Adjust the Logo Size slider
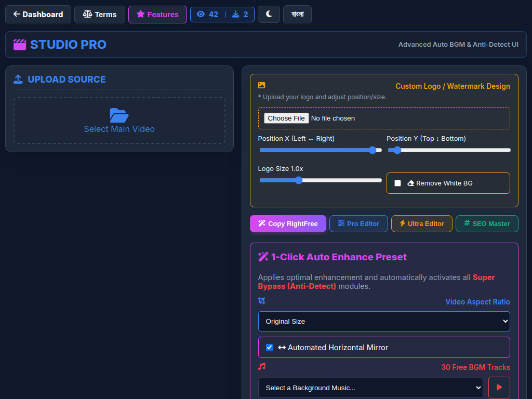 [321, 180]
